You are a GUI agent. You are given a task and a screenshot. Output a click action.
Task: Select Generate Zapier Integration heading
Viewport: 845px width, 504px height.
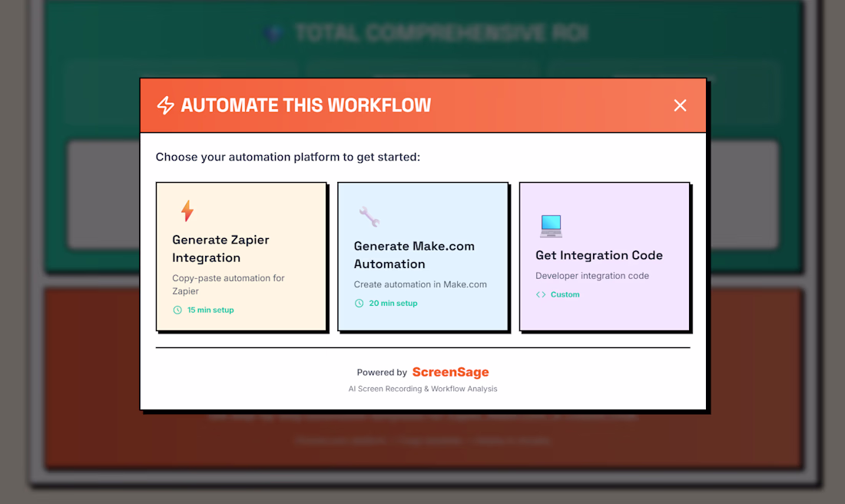pos(220,248)
